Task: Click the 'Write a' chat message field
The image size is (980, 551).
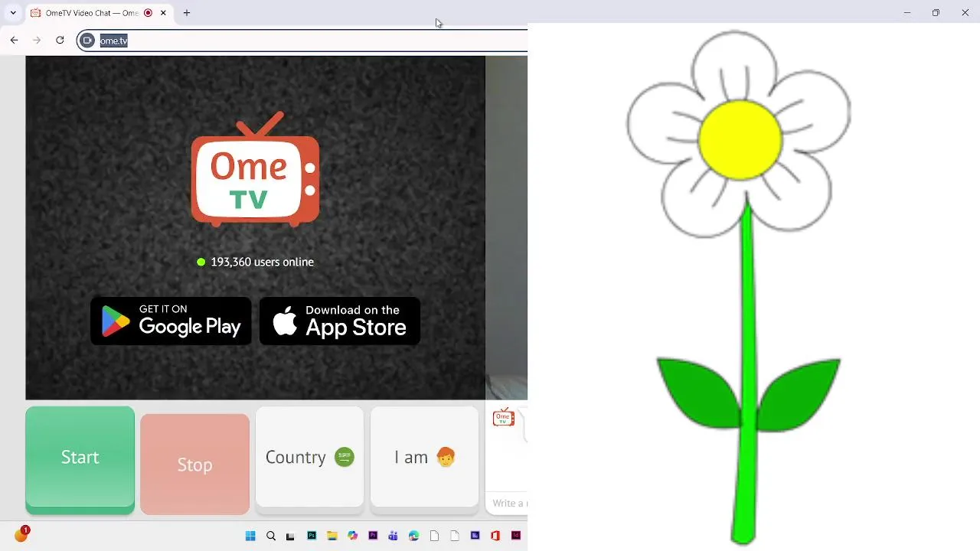Action: click(x=508, y=503)
